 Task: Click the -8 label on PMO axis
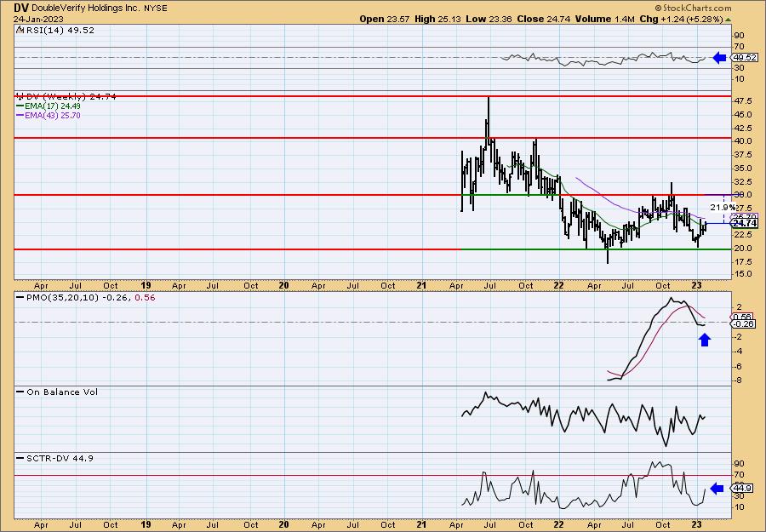(739, 380)
